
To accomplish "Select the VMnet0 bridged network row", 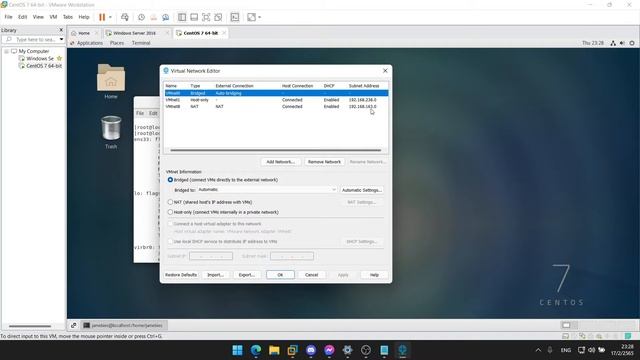I will pos(276,93).
